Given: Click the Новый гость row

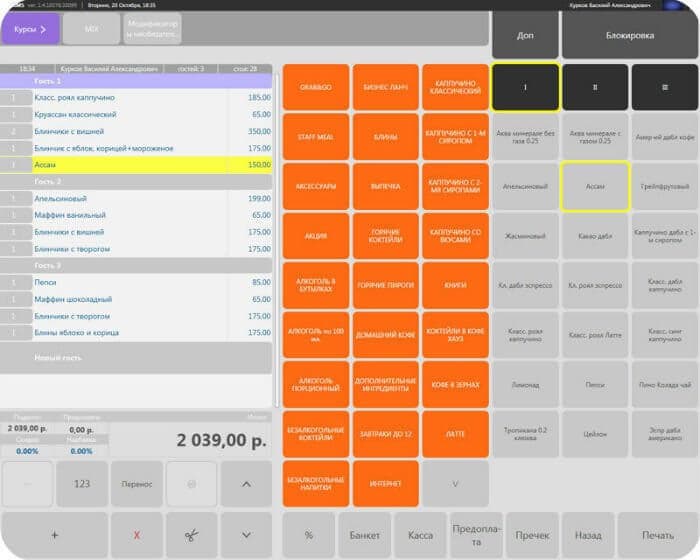Looking at the screenshot, I should click(x=136, y=358).
